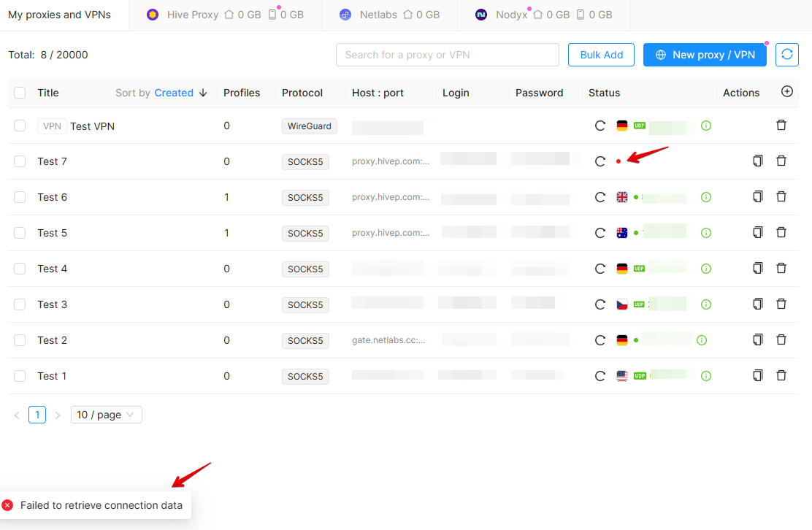Copy the Test 5 proxy
812x530 pixels.
click(758, 232)
